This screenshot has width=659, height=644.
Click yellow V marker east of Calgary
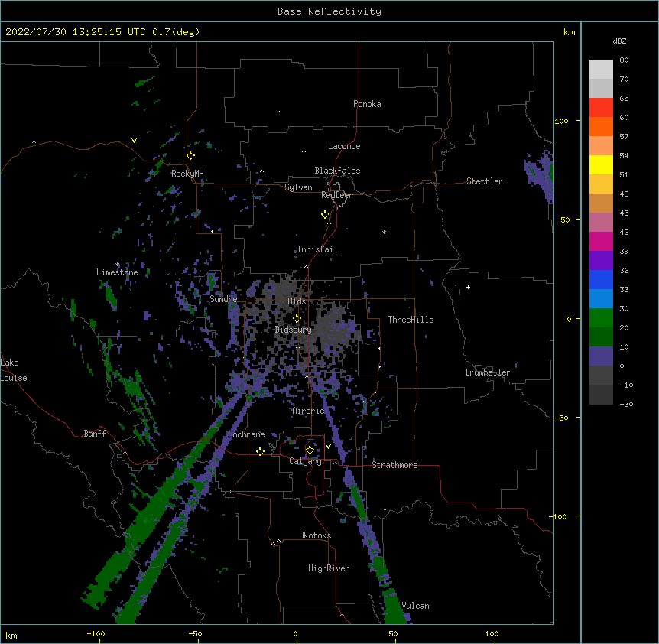point(328,447)
